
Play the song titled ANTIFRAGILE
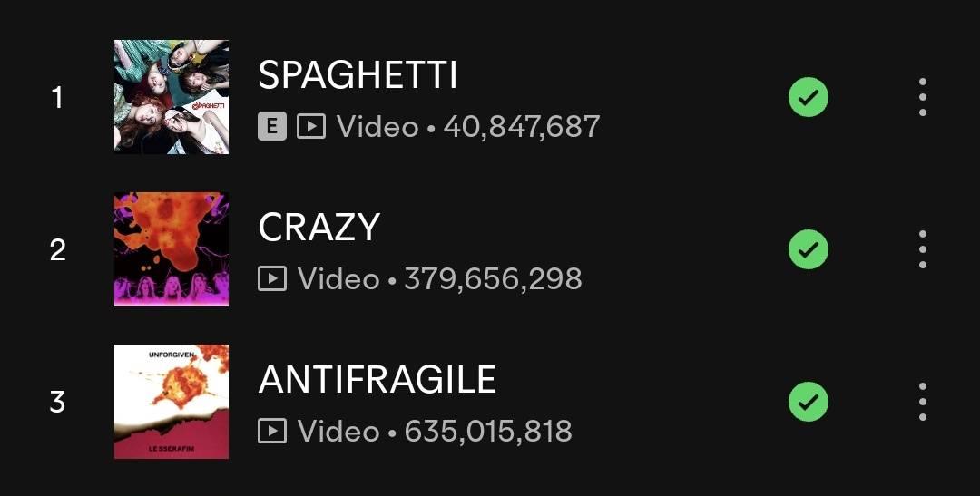pyautogui.click(x=377, y=380)
